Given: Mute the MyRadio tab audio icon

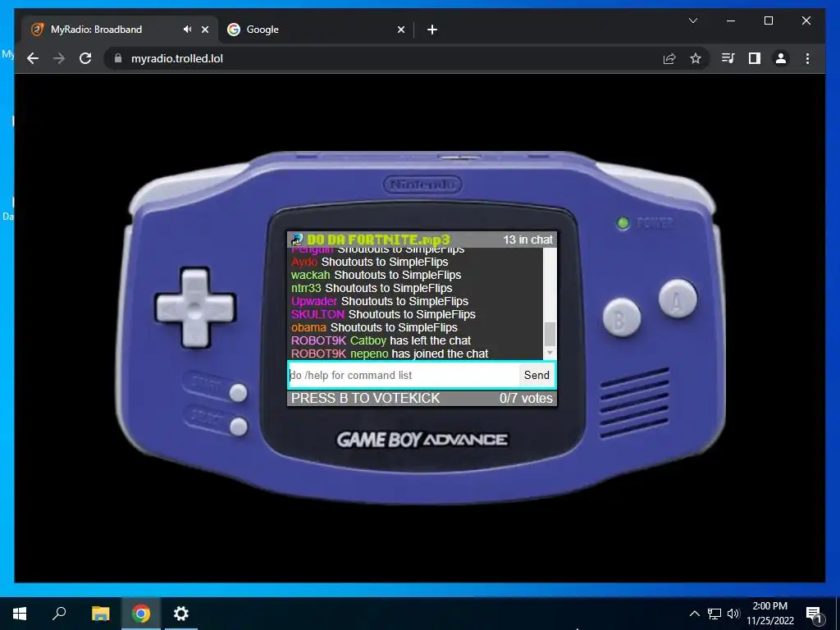Looking at the screenshot, I should (187, 30).
